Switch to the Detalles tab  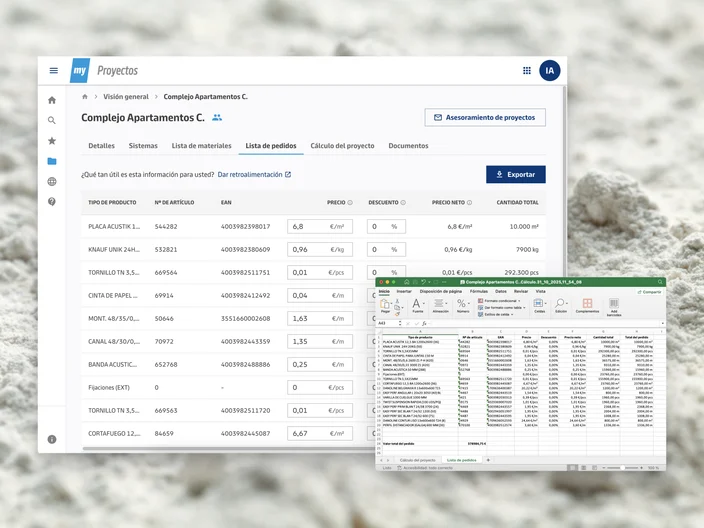[x=101, y=146]
